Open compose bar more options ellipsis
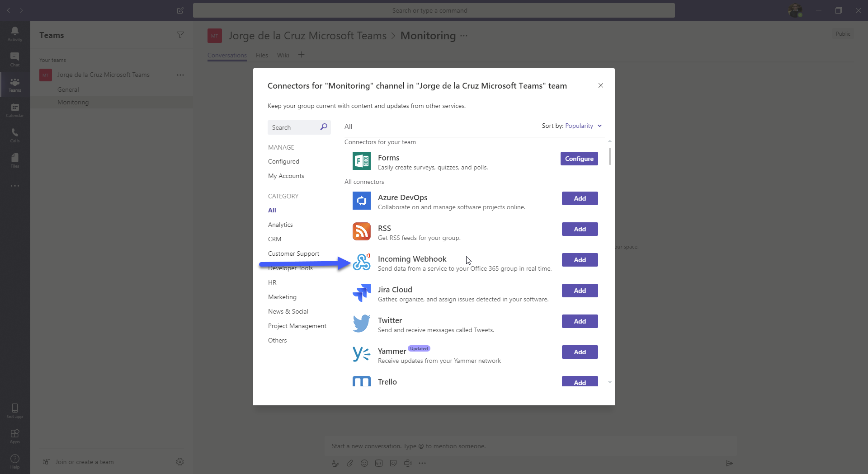This screenshot has width=868, height=474. 422,463
